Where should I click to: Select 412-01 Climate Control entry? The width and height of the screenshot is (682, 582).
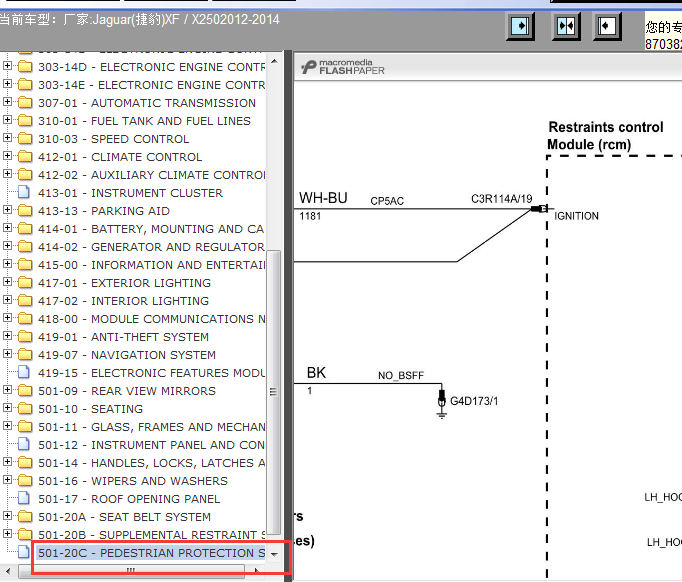[x=120, y=157]
